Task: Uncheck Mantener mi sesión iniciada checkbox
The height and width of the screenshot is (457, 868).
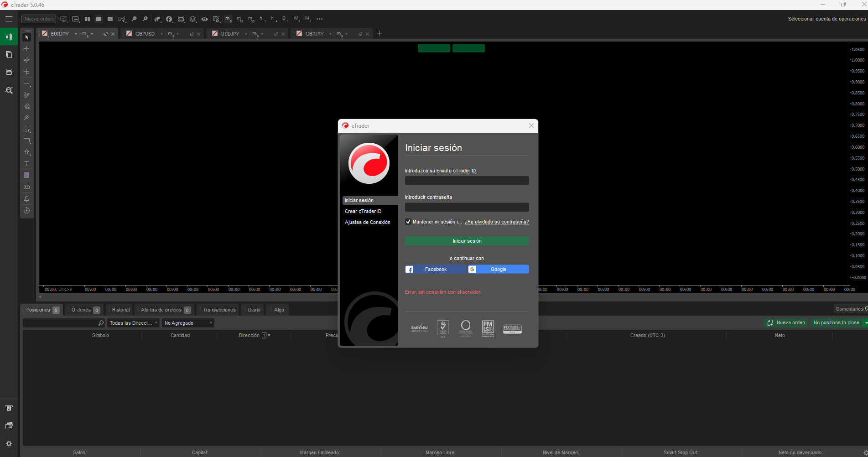Action: [x=408, y=222]
